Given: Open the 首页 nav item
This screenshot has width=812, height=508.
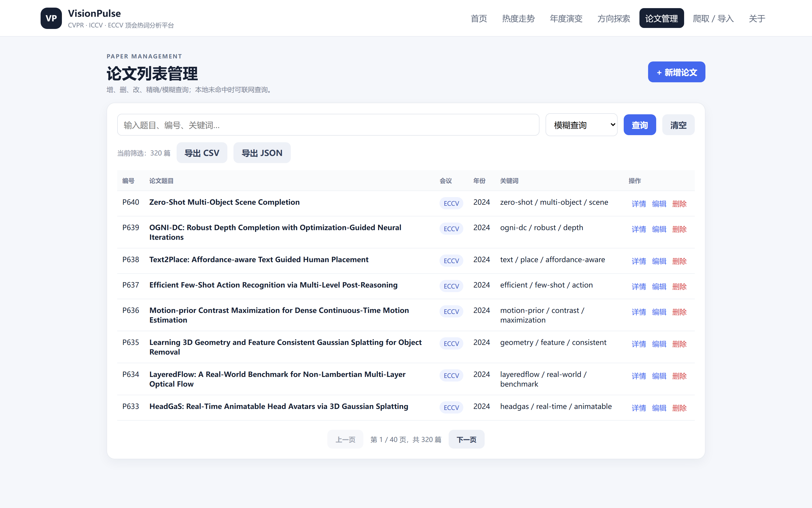Looking at the screenshot, I should (479, 19).
